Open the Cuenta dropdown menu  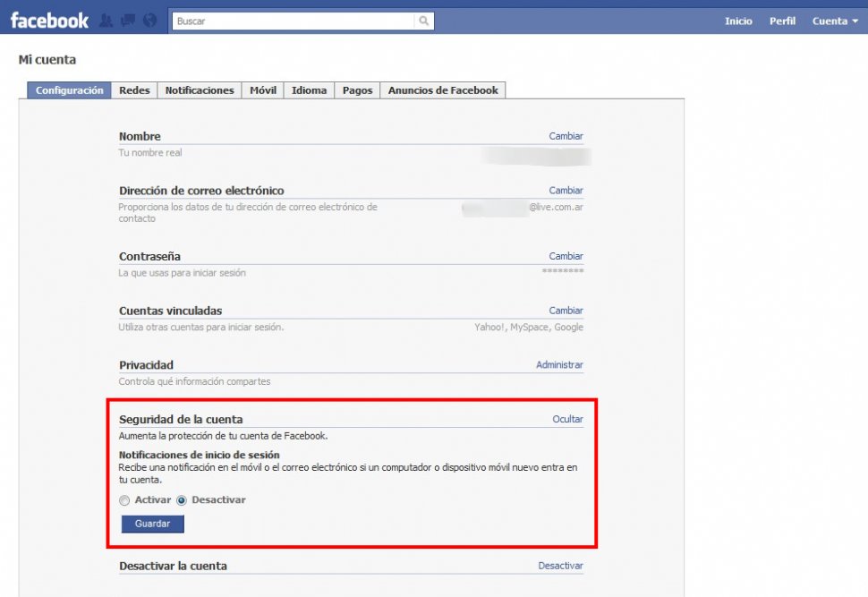coord(835,21)
